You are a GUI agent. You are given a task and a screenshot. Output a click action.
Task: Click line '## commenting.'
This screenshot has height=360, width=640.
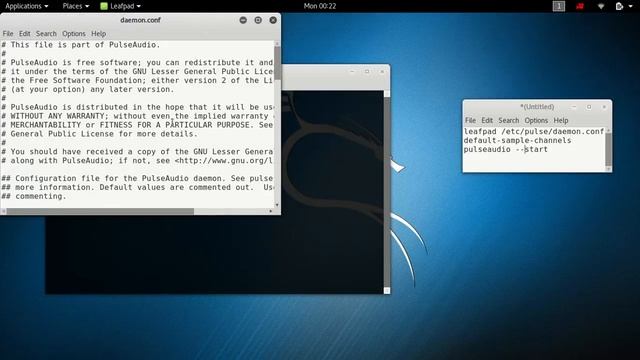click(33, 196)
